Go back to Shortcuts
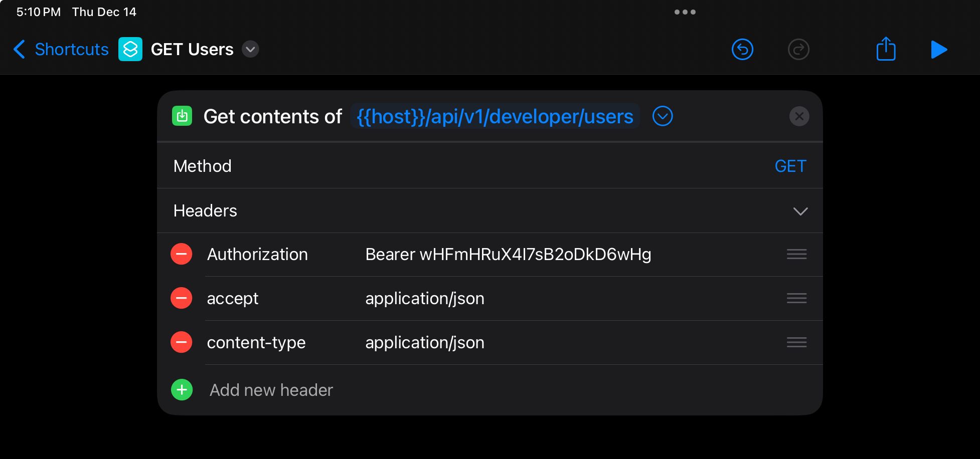Viewport: 980px width, 459px height. coord(61,49)
